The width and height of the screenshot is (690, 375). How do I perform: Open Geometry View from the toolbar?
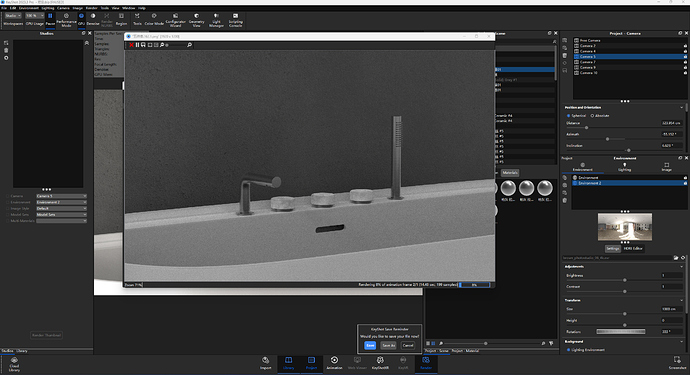pyautogui.click(x=196, y=20)
